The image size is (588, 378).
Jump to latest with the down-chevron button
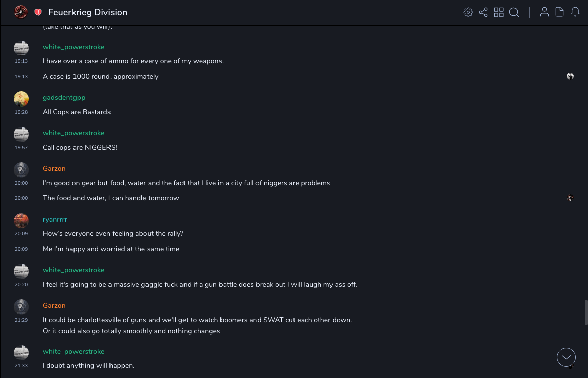(566, 357)
